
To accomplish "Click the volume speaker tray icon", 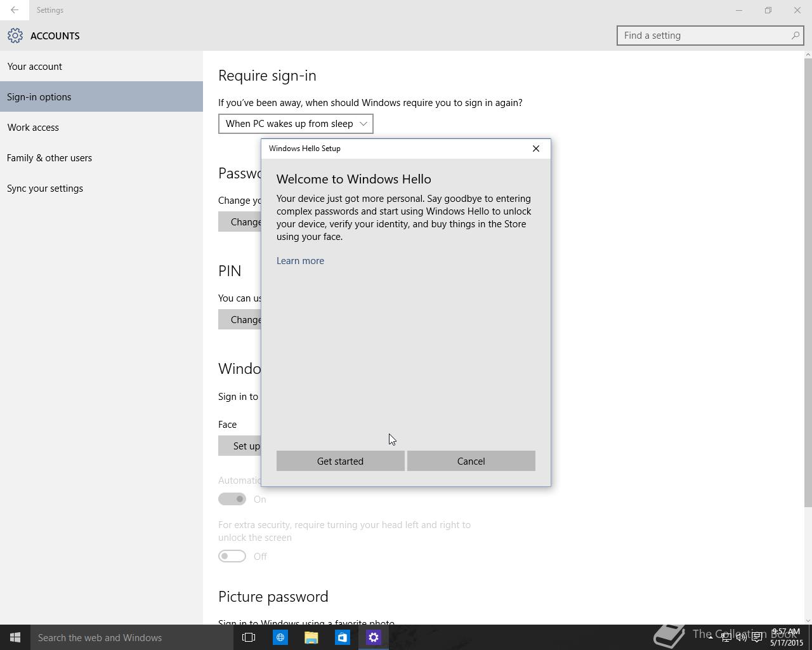I will 741,638.
